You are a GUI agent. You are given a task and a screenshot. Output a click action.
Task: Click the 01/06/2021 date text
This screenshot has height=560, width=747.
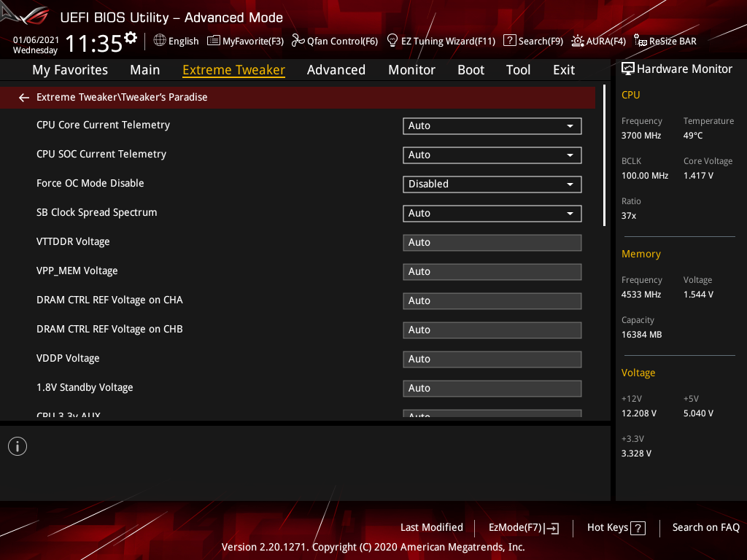pyautogui.click(x=36, y=39)
